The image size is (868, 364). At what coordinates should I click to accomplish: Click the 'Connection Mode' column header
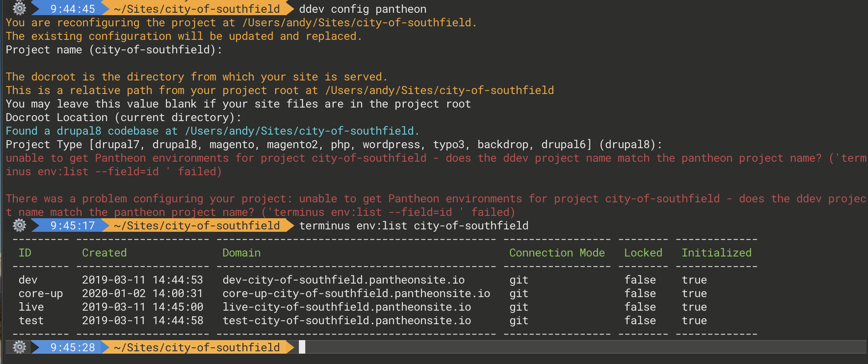(557, 253)
